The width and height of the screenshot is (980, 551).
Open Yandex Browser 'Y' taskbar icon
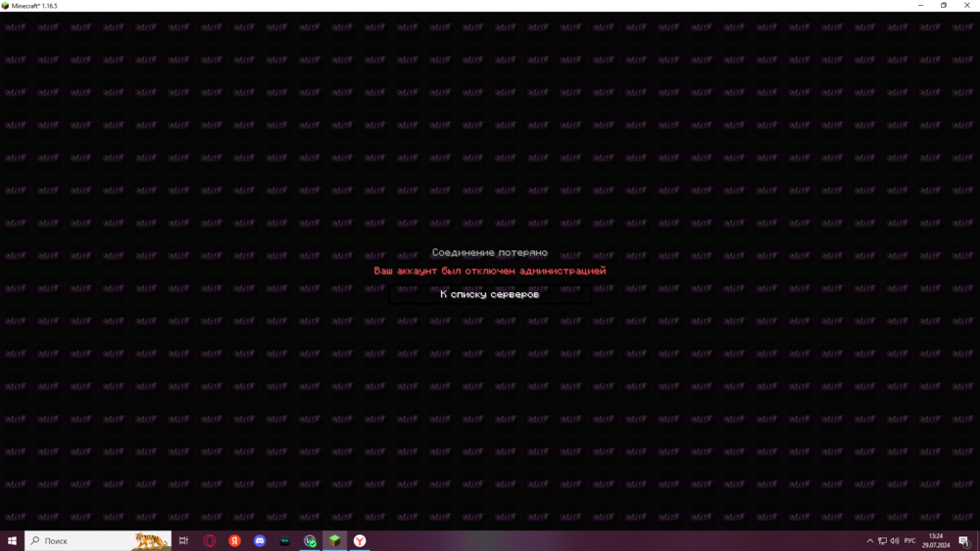point(360,540)
